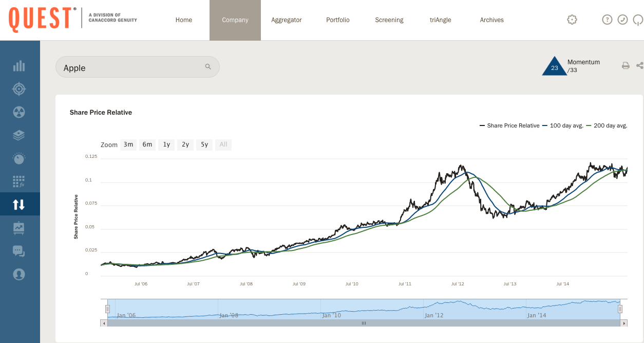Click the left handle of range navigator
This screenshot has height=343, width=644.
click(108, 309)
